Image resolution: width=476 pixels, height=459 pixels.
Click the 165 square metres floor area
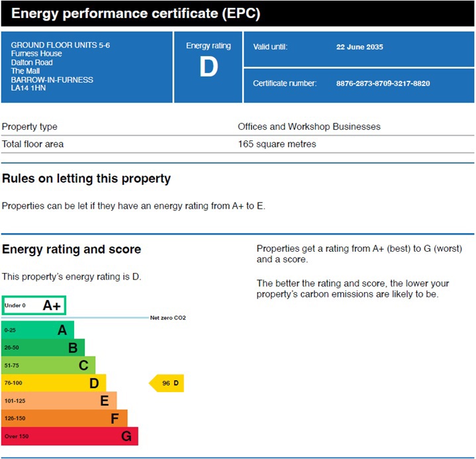coord(277,144)
